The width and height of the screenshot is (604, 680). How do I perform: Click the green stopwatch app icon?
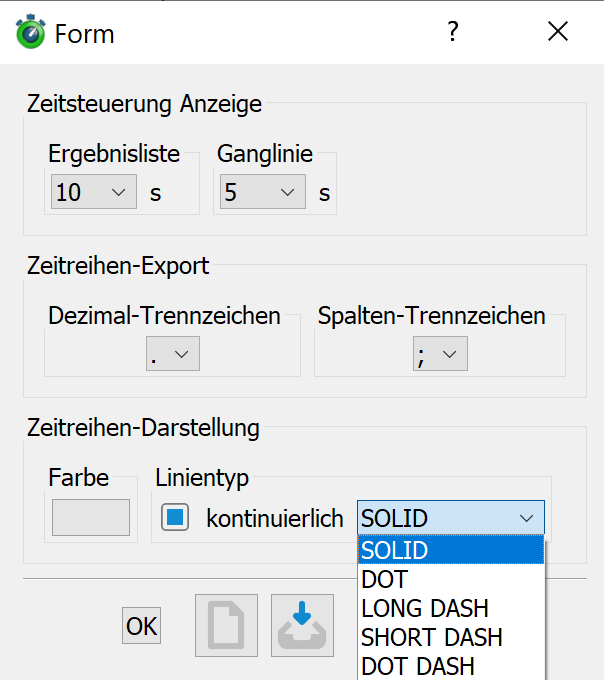tap(30, 32)
